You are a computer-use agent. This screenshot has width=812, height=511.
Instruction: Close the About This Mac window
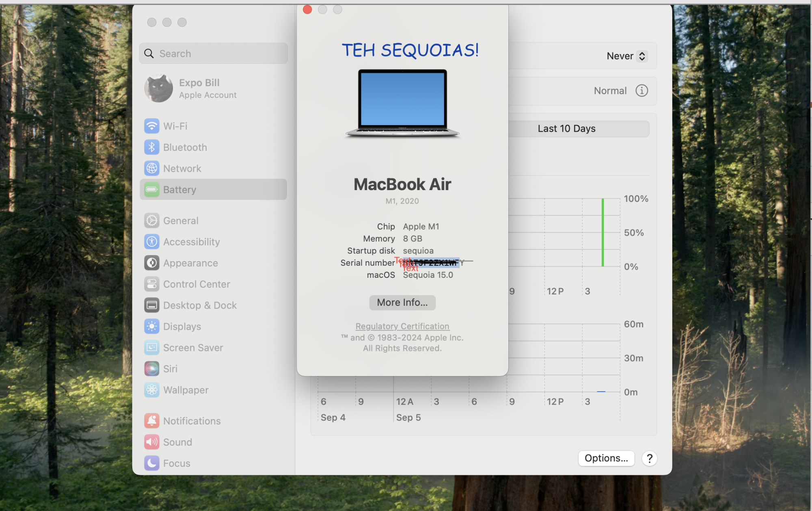coord(307,9)
